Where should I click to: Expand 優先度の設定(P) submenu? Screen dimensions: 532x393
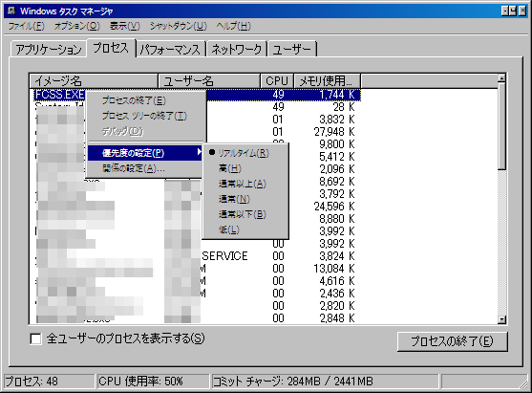[x=145, y=153]
